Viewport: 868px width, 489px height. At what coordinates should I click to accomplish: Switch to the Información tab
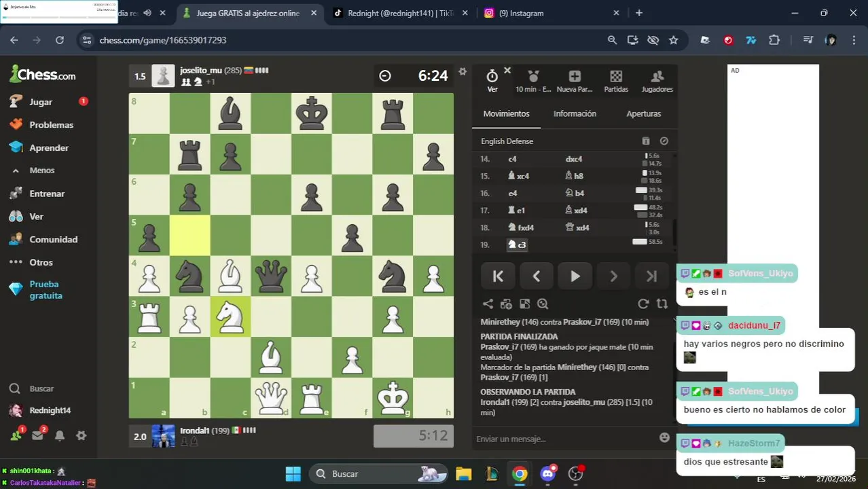[x=575, y=113]
